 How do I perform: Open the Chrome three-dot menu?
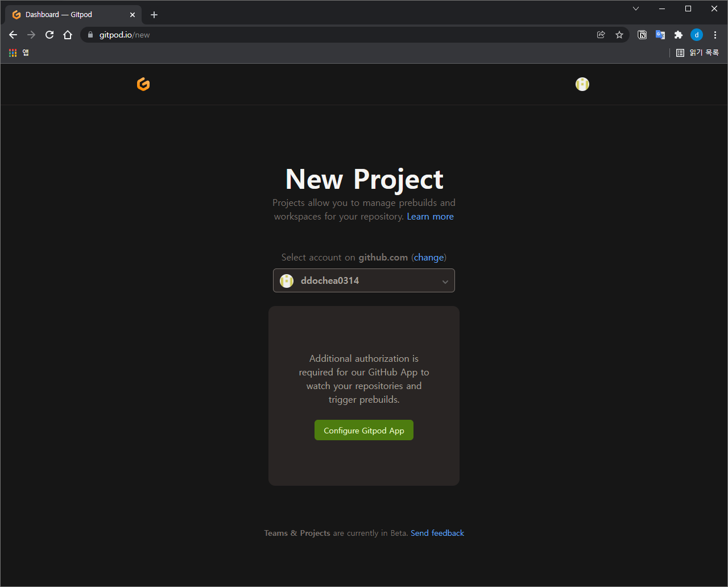point(715,35)
